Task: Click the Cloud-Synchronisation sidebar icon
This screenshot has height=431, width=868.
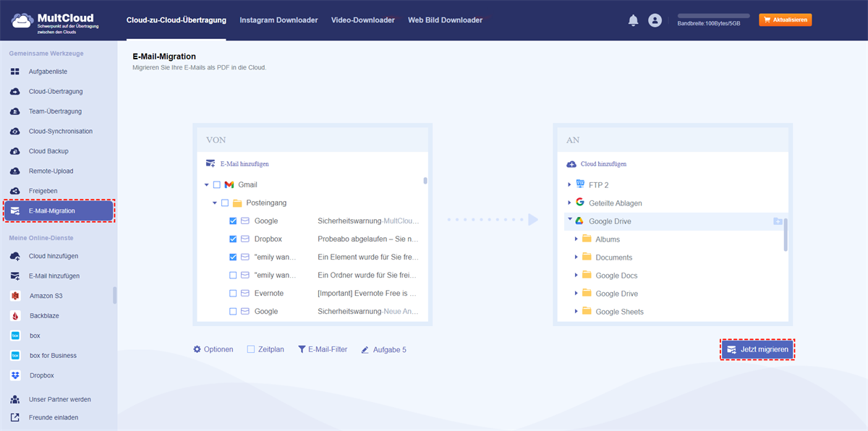Action: (x=15, y=132)
